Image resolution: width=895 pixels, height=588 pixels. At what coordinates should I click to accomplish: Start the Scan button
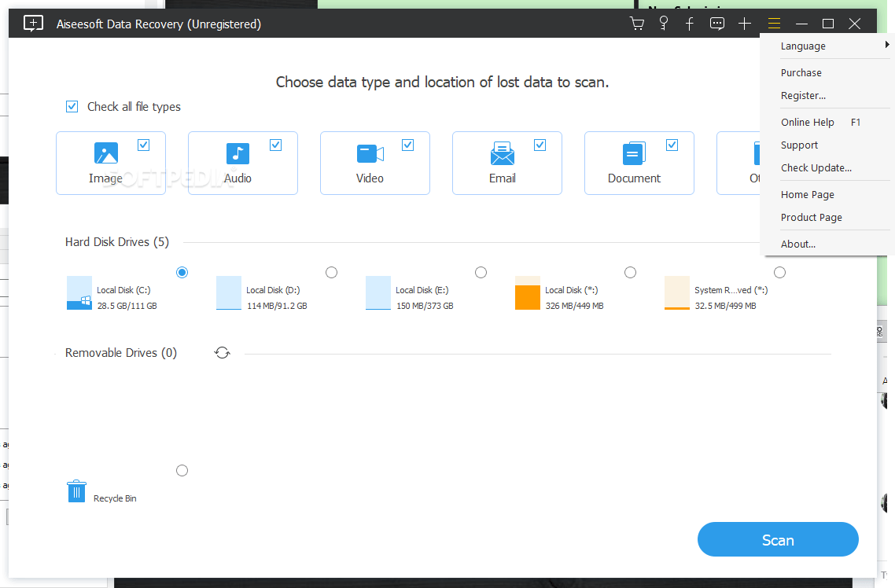point(778,539)
